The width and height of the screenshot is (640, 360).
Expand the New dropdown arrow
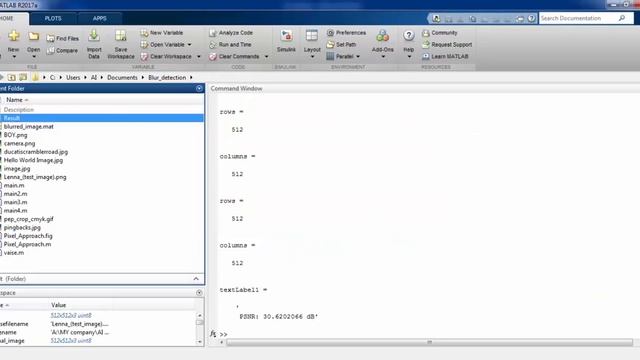13,57
